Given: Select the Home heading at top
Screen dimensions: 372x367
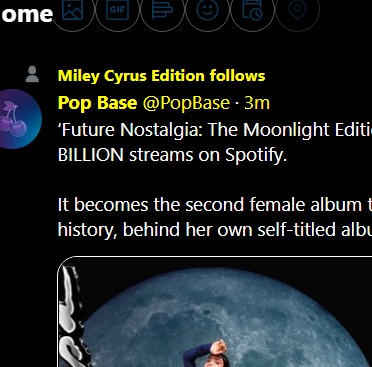Looking at the screenshot, I should [x=27, y=14].
